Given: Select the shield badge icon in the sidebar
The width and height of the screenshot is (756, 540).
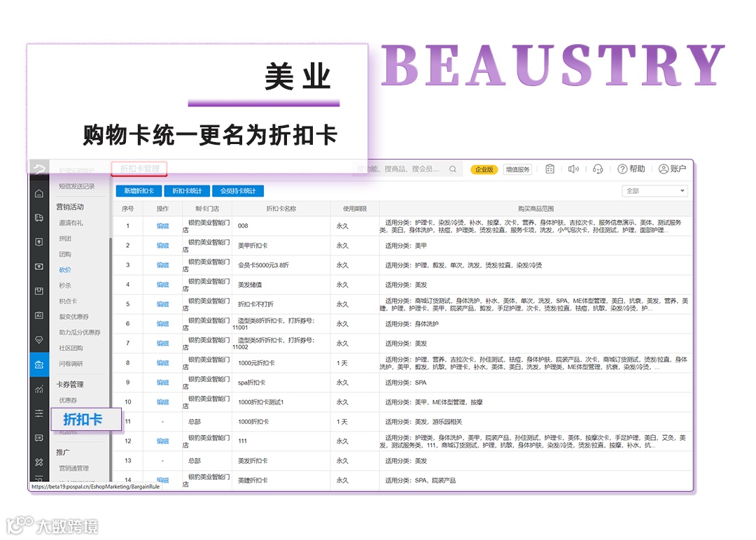Looking at the screenshot, I should coord(39,242).
